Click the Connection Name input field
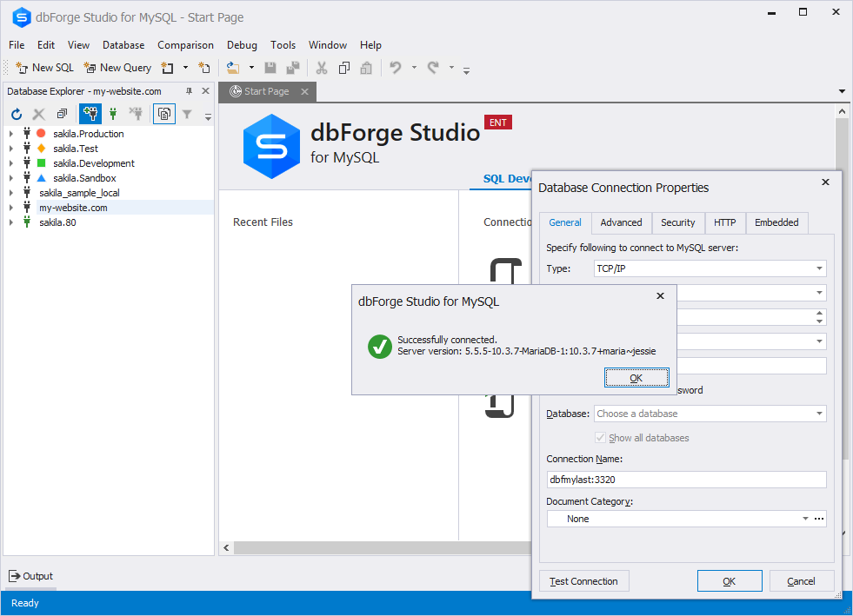The width and height of the screenshot is (853, 616). point(686,480)
